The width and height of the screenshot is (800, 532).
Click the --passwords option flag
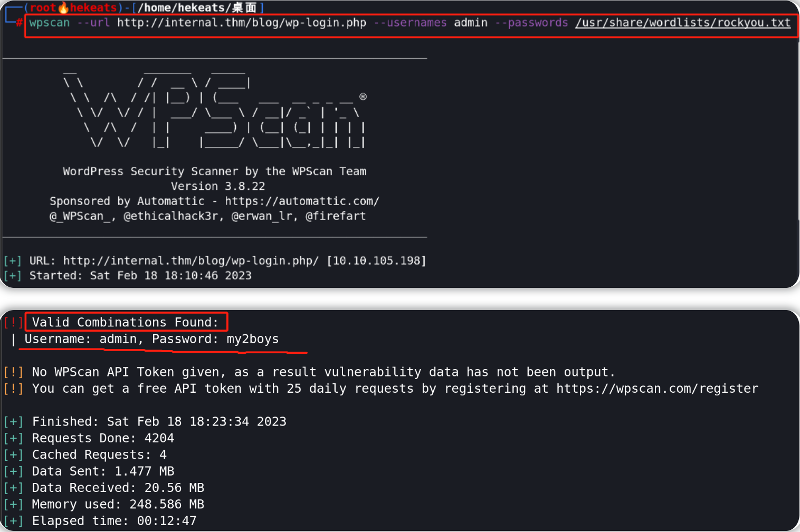point(531,23)
